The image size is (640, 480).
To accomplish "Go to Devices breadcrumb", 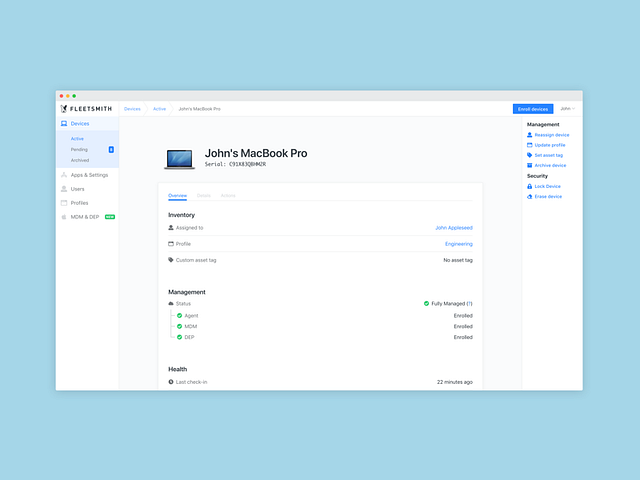I will (132, 109).
